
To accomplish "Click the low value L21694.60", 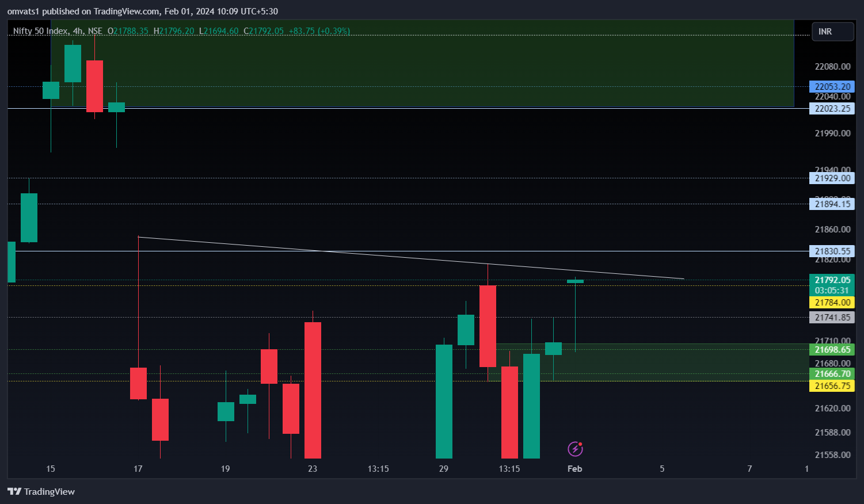I will click(219, 31).
